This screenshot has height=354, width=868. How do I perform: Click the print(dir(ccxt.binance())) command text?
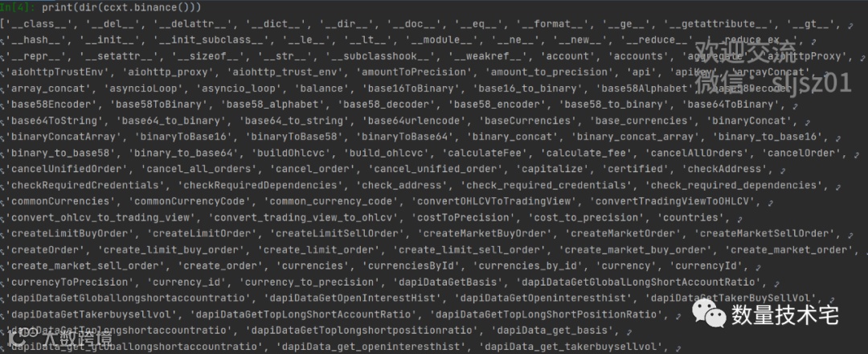click(x=121, y=7)
